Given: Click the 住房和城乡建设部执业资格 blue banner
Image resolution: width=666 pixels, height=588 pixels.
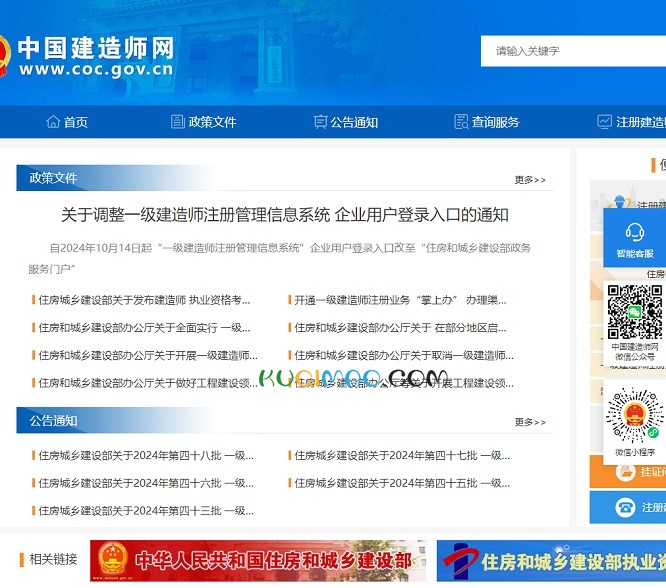Looking at the screenshot, I should [551, 560].
